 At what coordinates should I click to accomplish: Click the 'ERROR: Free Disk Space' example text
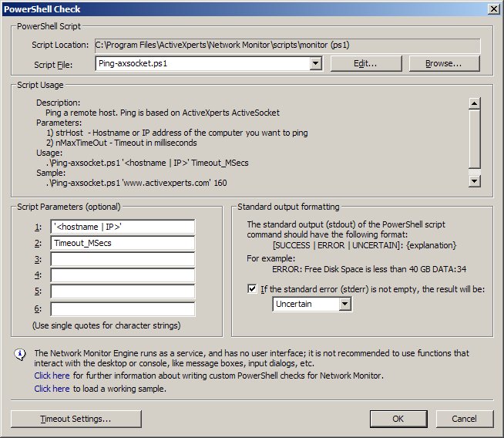pyautogui.click(x=369, y=269)
